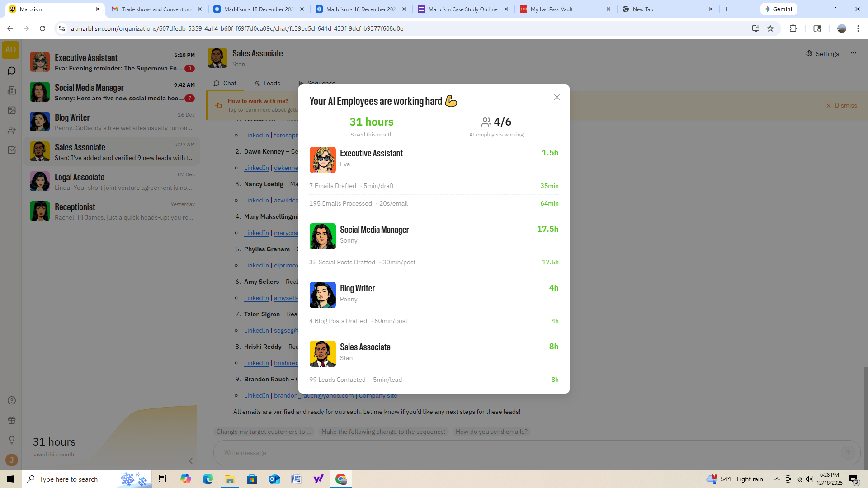Click the 7 Emails Drafted row
Viewport: 868px width, 488px height.
[x=434, y=186]
